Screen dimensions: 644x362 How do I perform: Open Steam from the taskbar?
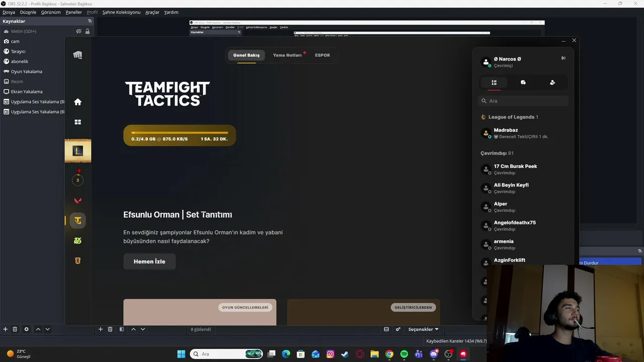click(345, 354)
